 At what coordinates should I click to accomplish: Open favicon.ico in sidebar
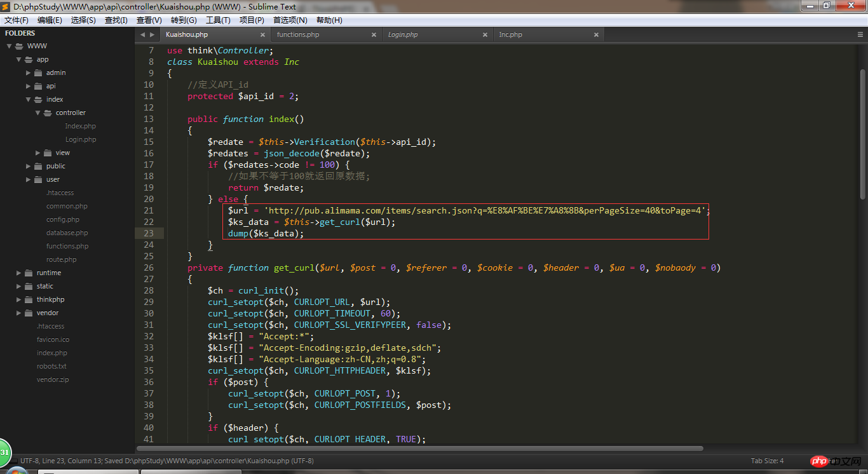click(x=53, y=340)
